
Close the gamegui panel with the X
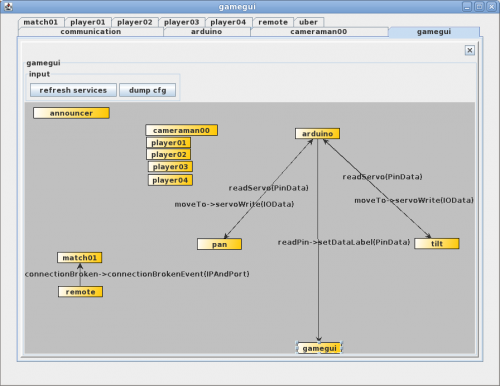pos(470,50)
